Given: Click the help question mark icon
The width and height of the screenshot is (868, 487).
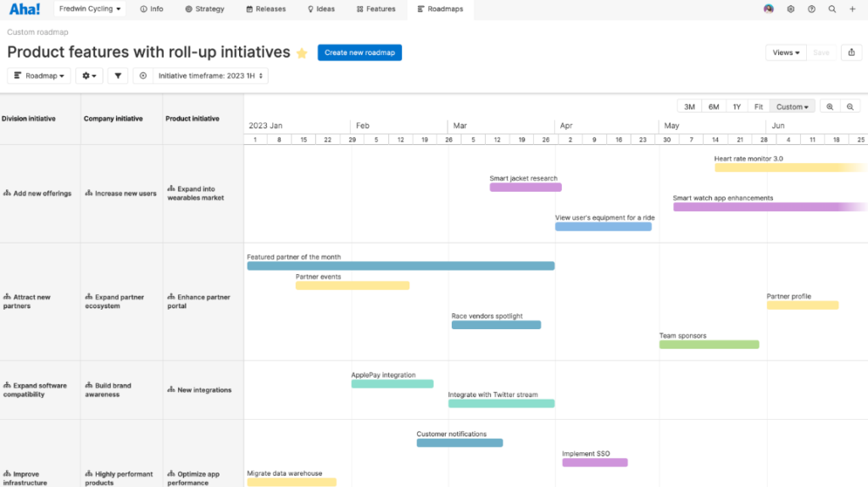Looking at the screenshot, I should pos(811,9).
